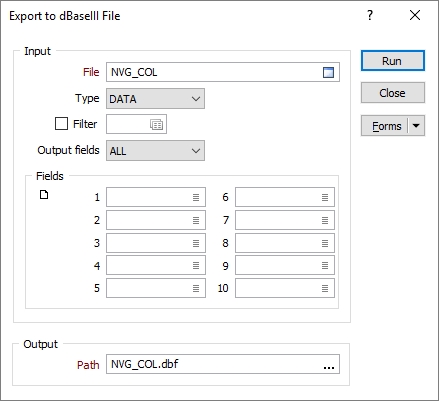Enable the Filter checkbox
The width and height of the screenshot is (439, 401).
tap(61, 124)
